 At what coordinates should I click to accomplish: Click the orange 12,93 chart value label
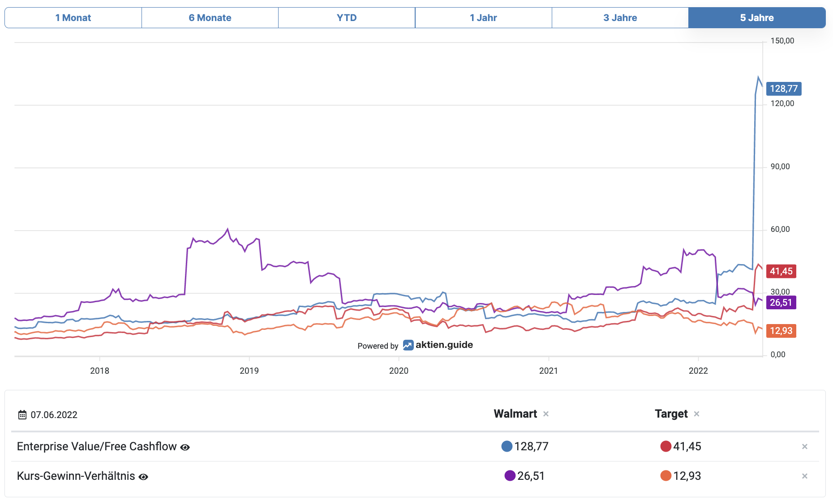point(781,331)
